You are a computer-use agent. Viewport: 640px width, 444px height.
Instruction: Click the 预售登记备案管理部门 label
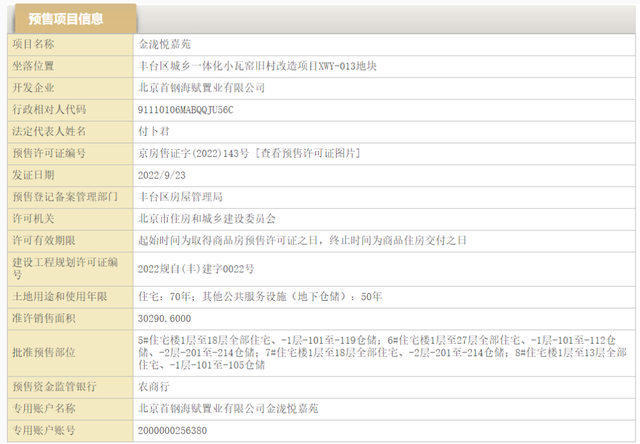tap(65, 197)
